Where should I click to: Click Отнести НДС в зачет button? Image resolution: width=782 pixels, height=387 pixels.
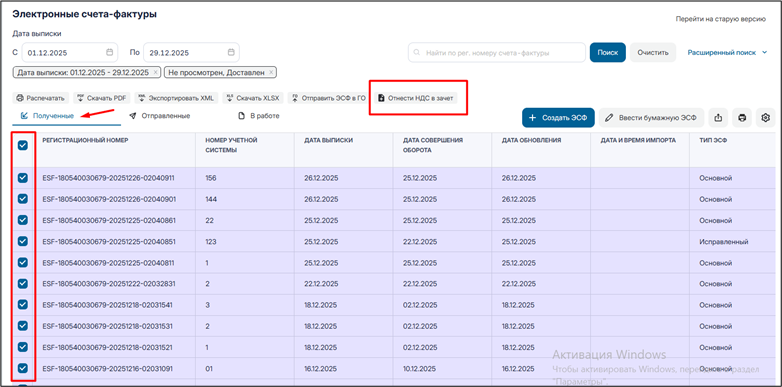pyautogui.click(x=415, y=98)
